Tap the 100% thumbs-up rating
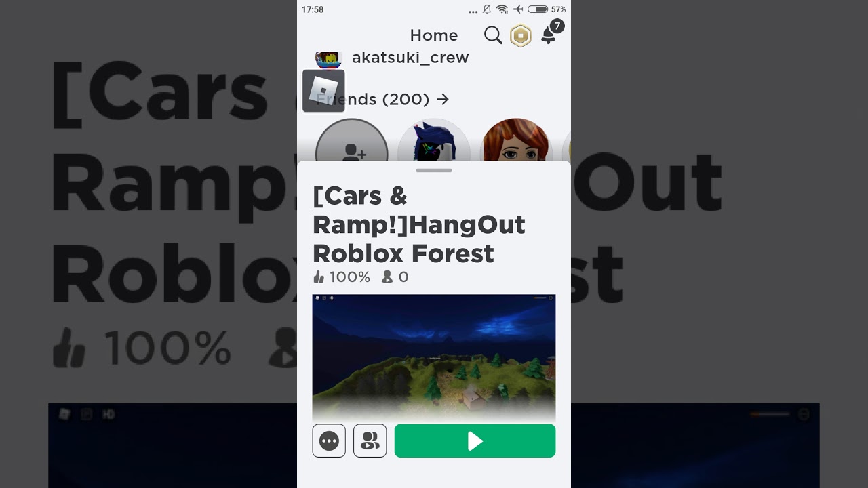 coord(342,277)
